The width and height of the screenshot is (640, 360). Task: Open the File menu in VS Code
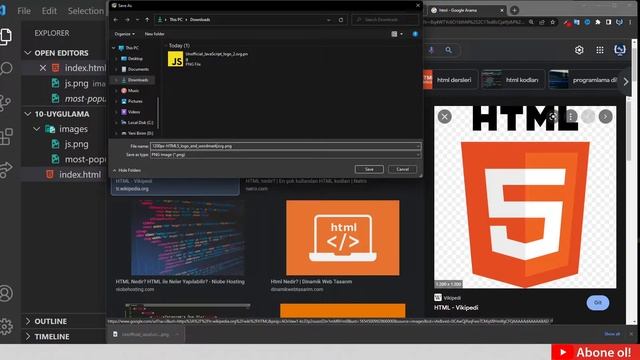(x=24, y=11)
